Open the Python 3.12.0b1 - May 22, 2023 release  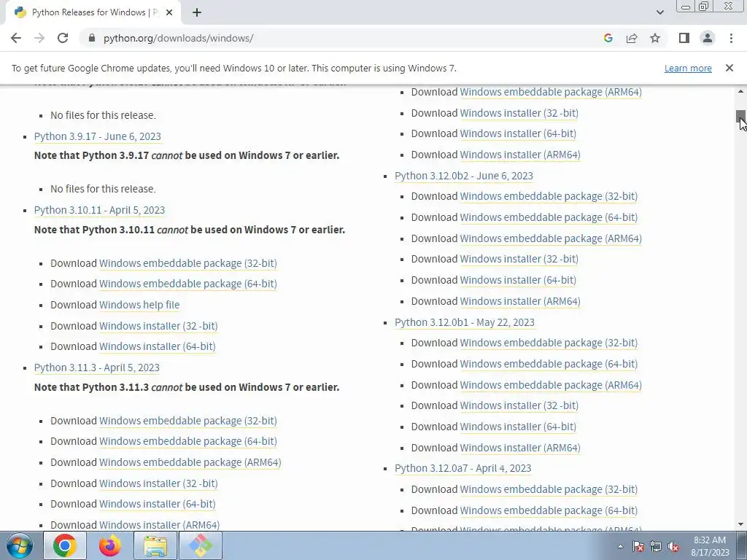click(465, 322)
